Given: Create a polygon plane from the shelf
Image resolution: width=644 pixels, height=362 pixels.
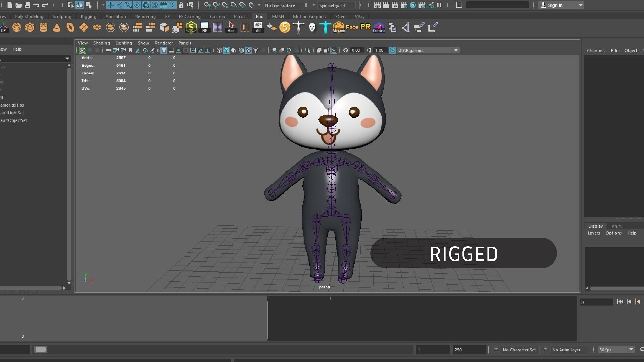Looking at the screenshot, I should [x=84, y=27].
